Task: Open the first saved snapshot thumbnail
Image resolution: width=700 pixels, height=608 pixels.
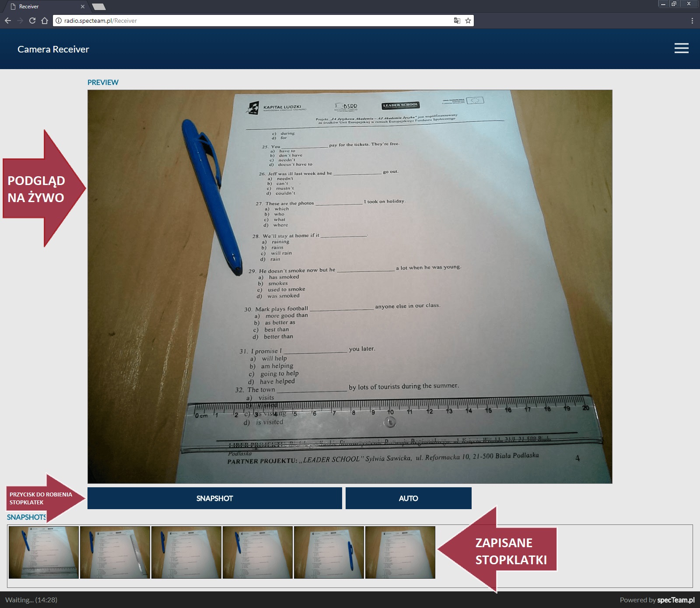Action: tap(44, 552)
